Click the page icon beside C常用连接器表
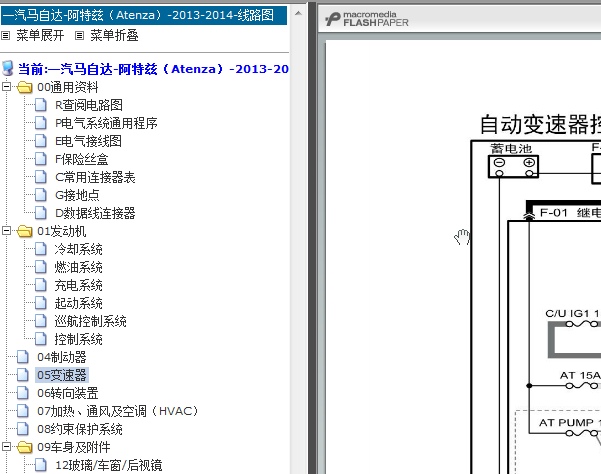Viewport: 601px width, 474px height. pyautogui.click(x=41, y=177)
